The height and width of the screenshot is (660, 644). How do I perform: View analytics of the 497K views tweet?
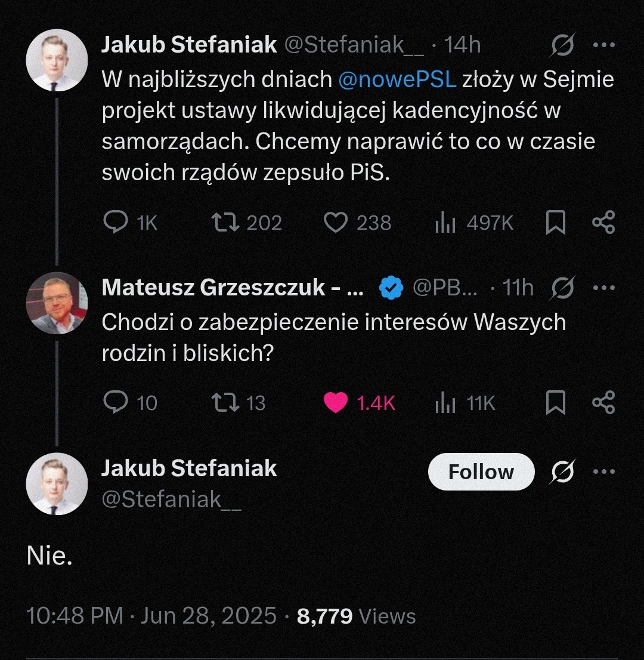[x=445, y=223]
